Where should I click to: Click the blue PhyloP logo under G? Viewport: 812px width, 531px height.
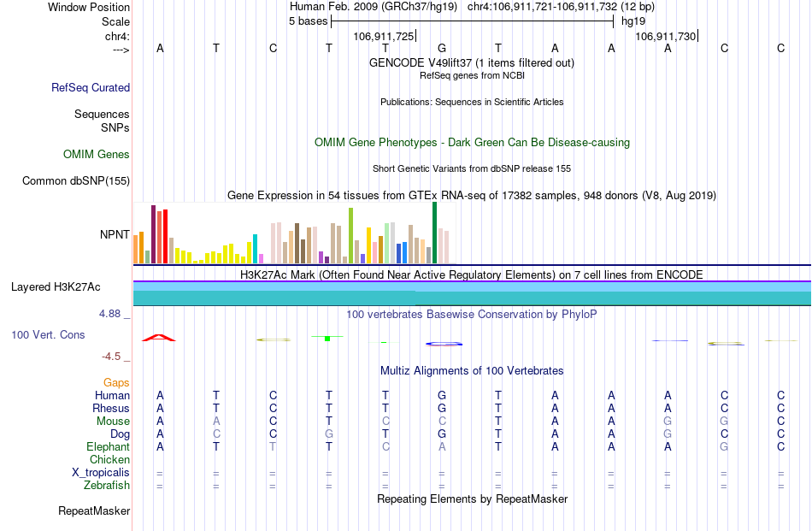[444, 344]
